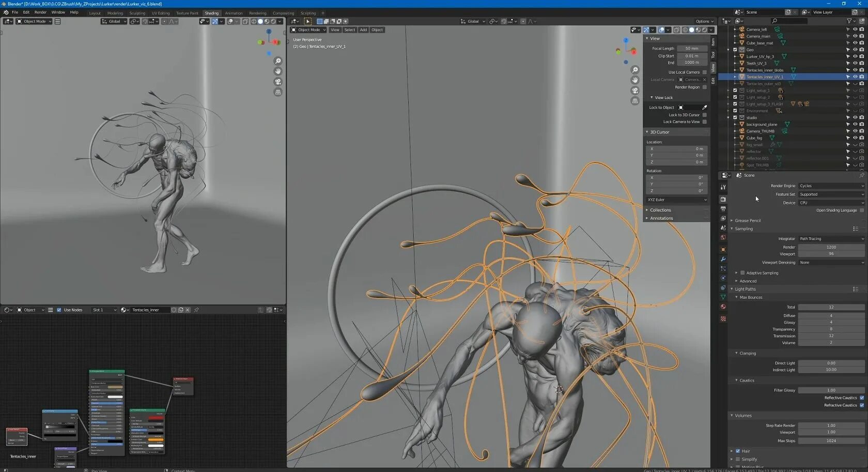Click the eyedropper next to Lock to Object
Image resolution: width=868 pixels, height=472 pixels.
coord(705,108)
